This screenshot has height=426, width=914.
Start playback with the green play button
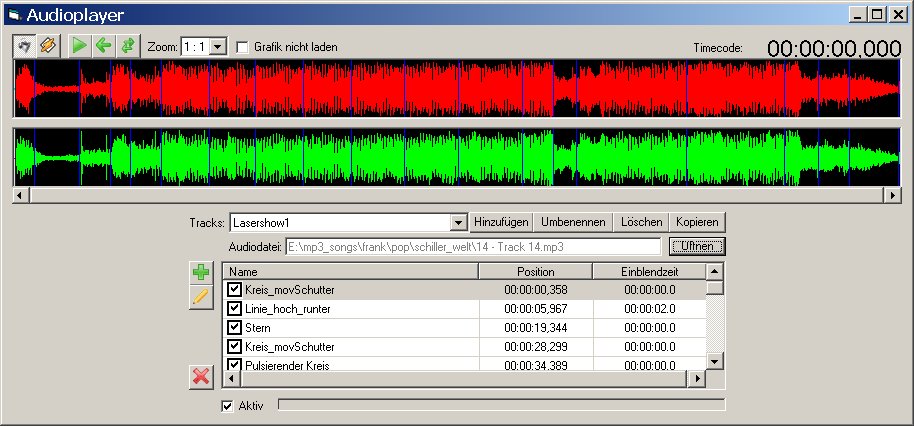(x=80, y=46)
